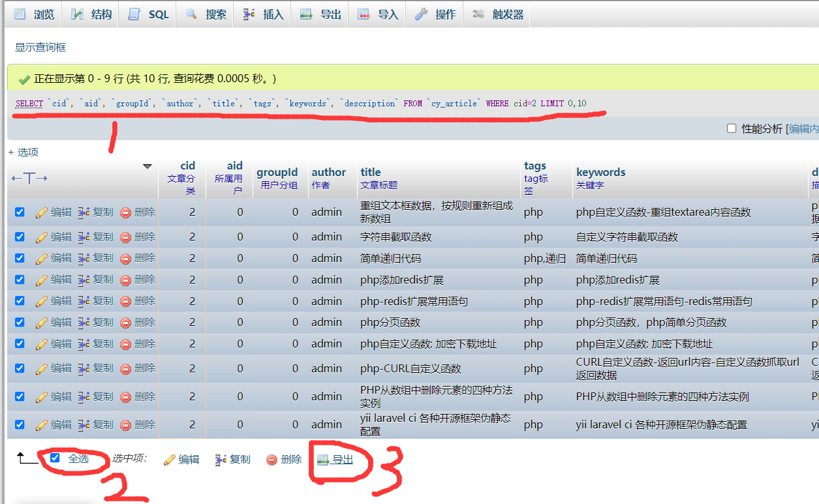The image size is (819, 504).
Task: Open the dropdown arrow above the action columns
Action: [147, 167]
